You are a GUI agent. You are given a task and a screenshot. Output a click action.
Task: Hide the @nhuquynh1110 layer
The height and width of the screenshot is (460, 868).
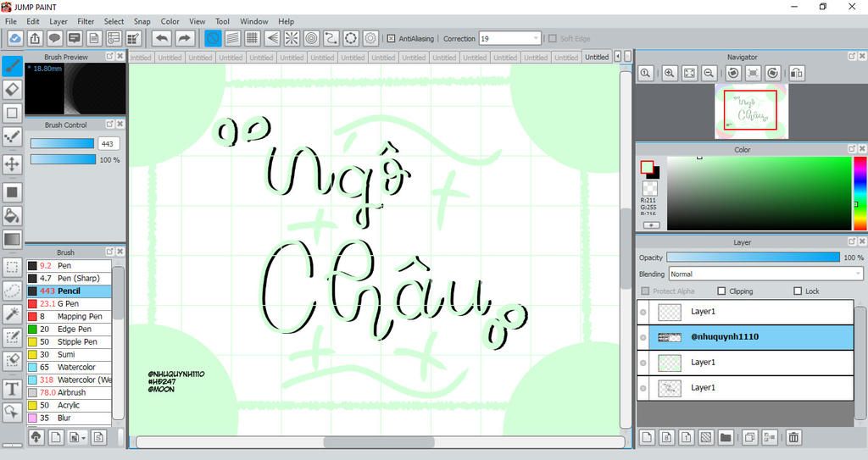643,338
